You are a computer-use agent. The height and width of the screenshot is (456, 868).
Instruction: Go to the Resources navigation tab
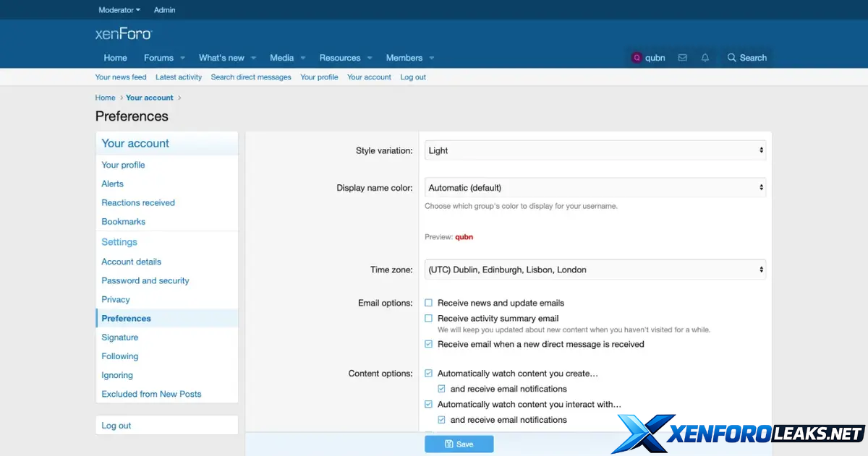coord(339,58)
